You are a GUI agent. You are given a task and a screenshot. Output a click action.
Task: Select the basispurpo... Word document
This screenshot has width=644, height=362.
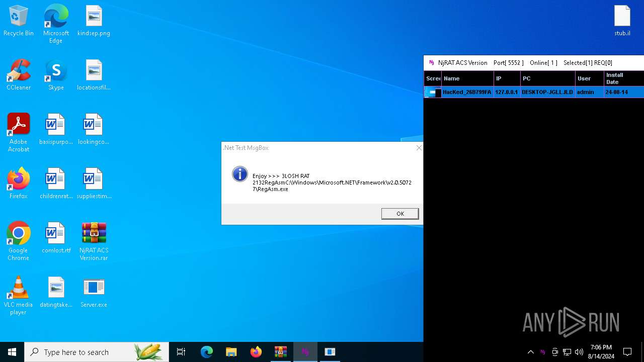coord(56,130)
